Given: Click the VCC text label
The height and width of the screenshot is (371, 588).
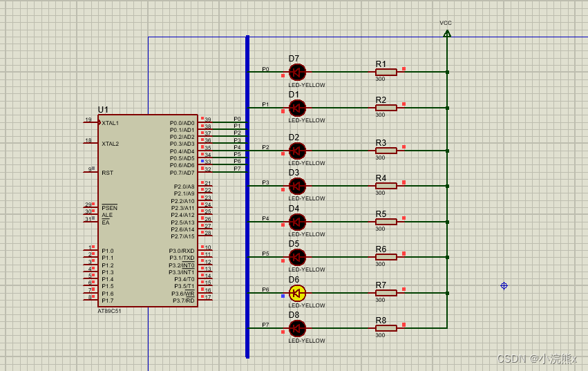Looking at the screenshot, I should pyautogui.click(x=446, y=23).
